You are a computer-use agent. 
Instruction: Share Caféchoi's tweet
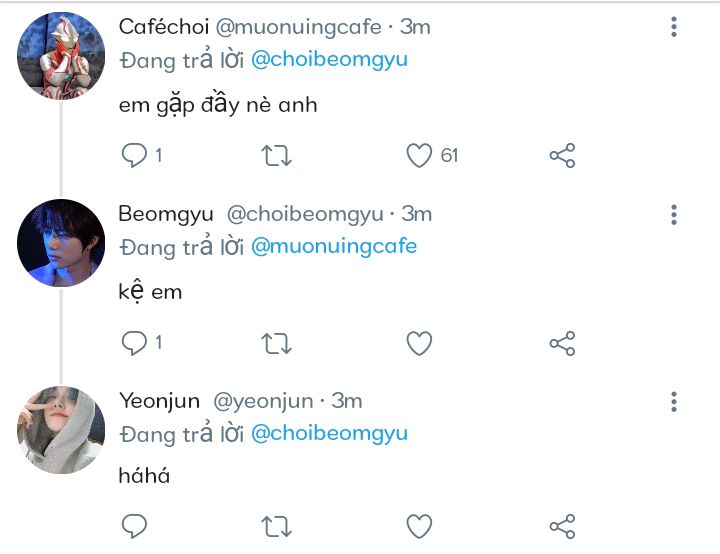(563, 155)
